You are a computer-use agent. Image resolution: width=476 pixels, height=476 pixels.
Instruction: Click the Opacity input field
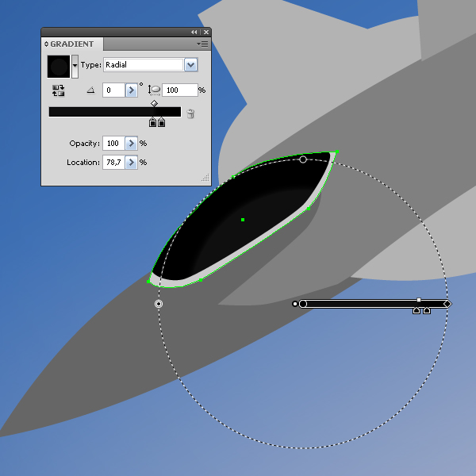coord(113,144)
